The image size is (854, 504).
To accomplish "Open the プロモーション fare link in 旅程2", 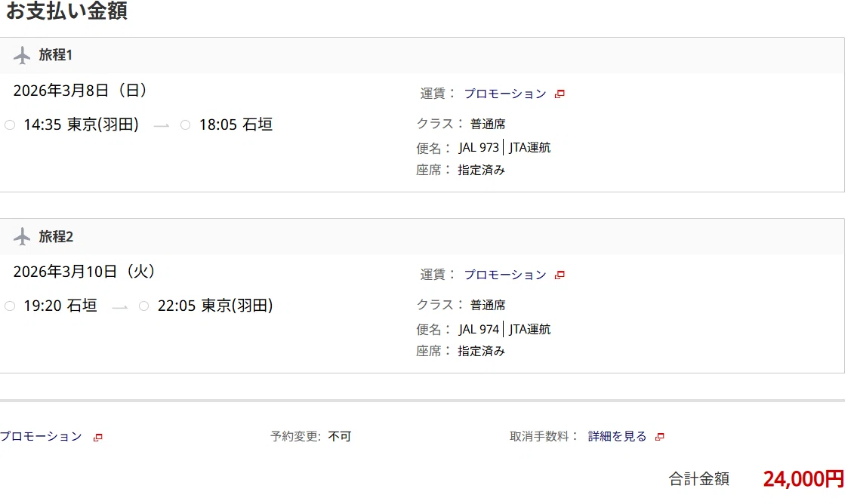I will pyautogui.click(x=505, y=275).
